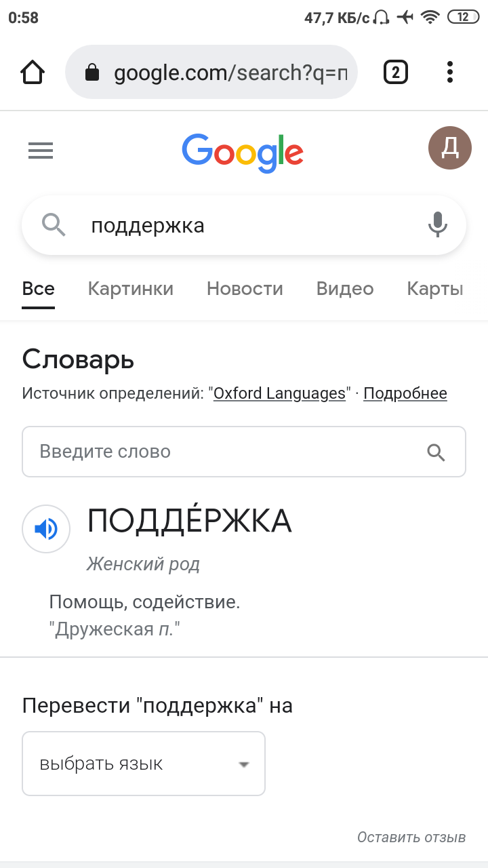Open the browser three-dot menu
The width and height of the screenshot is (488, 868).
(450, 72)
